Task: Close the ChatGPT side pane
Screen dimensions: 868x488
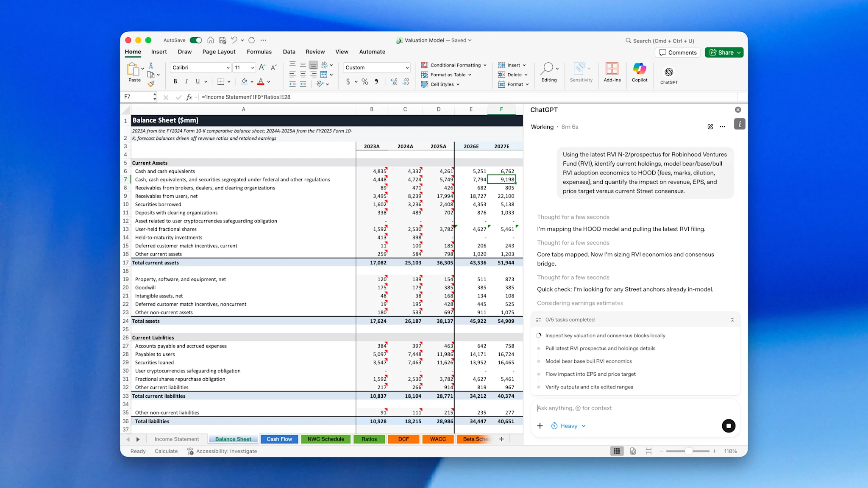Action: pos(738,110)
